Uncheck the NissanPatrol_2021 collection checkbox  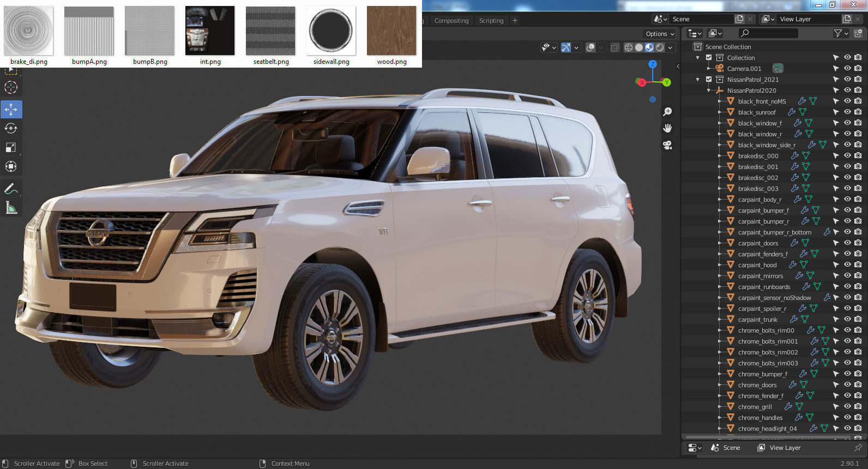point(709,79)
